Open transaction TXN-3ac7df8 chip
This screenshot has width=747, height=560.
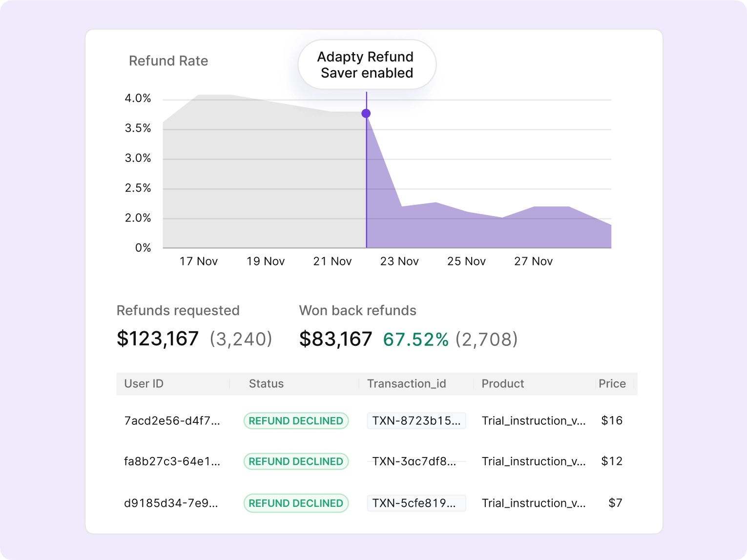(x=415, y=461)
